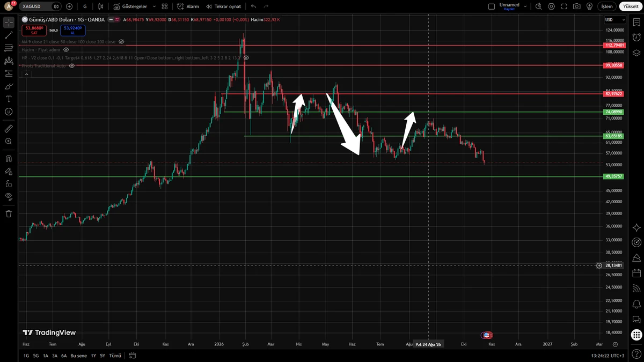The width and height of the screenshot is (644, 362).
Task: Activate the zoom-in magnifier tool
Action: click(x=9, y=142)
